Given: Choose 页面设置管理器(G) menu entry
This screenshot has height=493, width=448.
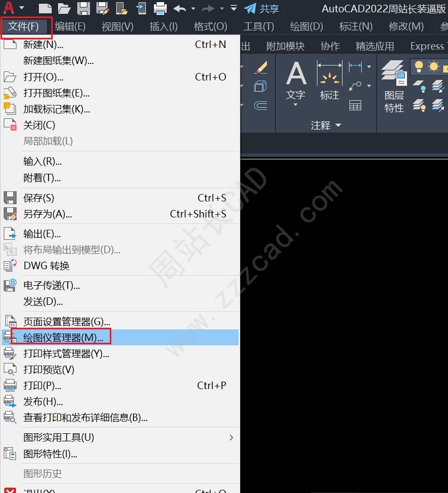Looking at the screenshot, I should pos(67,322).
